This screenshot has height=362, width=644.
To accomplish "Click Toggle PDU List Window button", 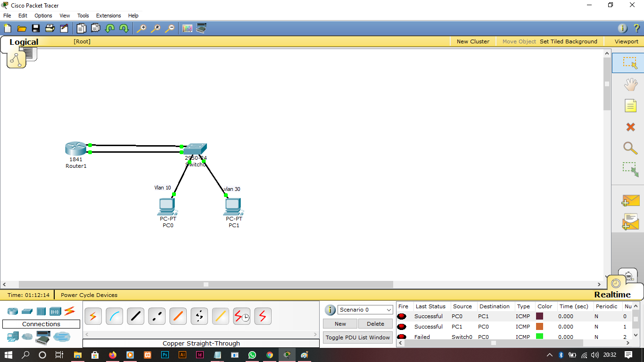I will [x=358, y=337].
